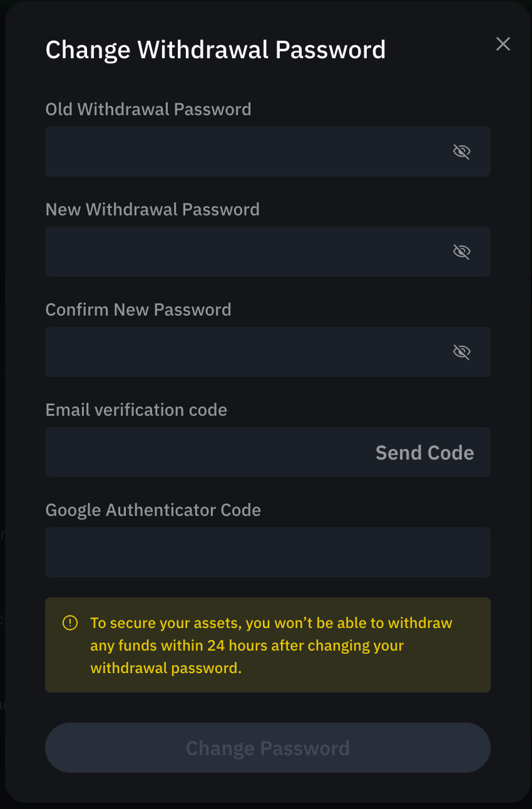Send the email verification code

point(424,453)
